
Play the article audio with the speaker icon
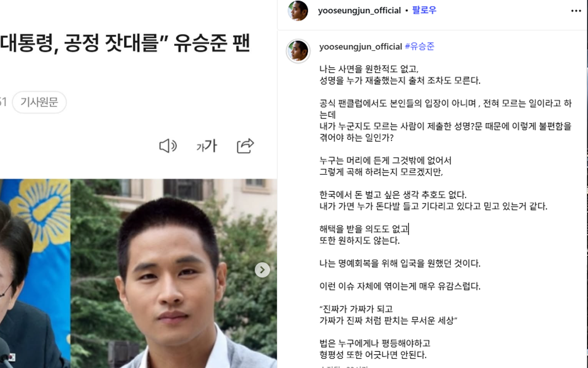(x=168, y=146)
